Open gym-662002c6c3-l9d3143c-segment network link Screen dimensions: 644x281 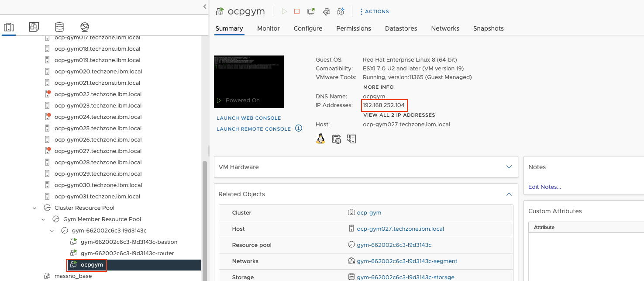point(407,261)
